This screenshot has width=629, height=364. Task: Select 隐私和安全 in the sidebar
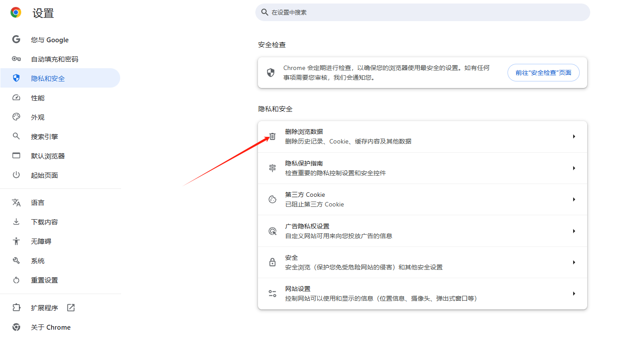(60, 78)
